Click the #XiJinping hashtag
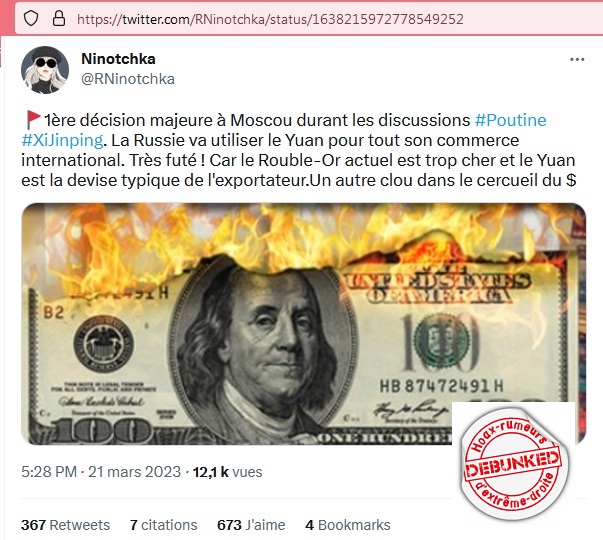603x540 pixels. click(x=62, y=140)
